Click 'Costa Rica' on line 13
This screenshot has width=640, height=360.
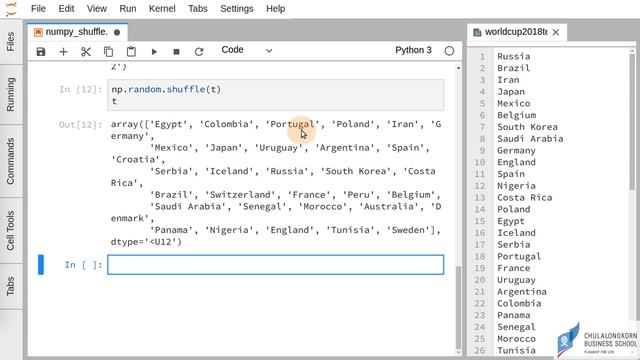coord(524,198)
